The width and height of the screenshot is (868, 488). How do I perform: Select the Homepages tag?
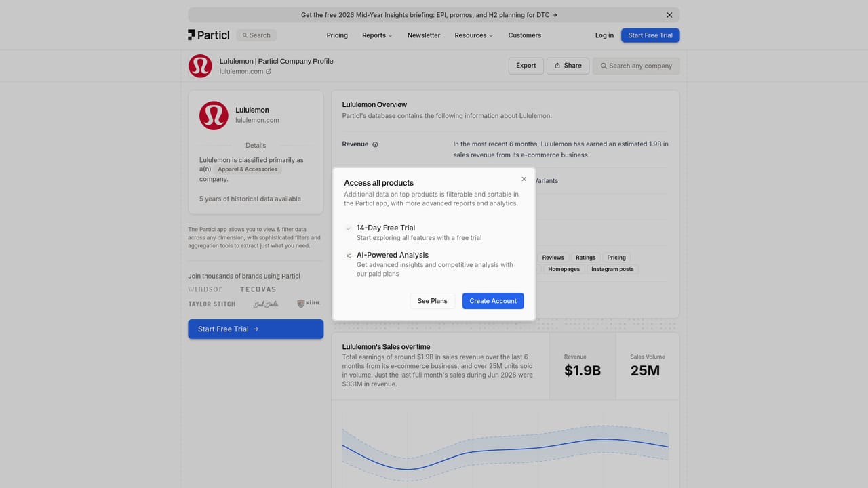564,269
